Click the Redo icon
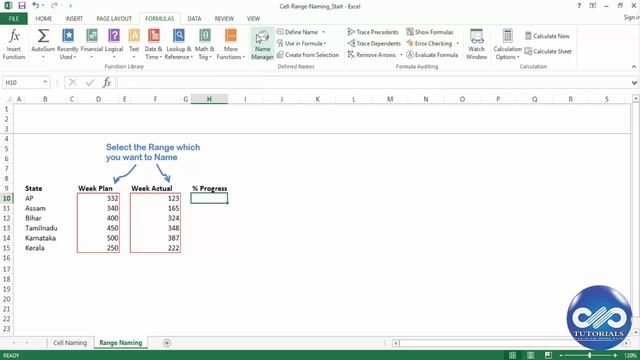640x360 pixels. click(x=54, y=6)
